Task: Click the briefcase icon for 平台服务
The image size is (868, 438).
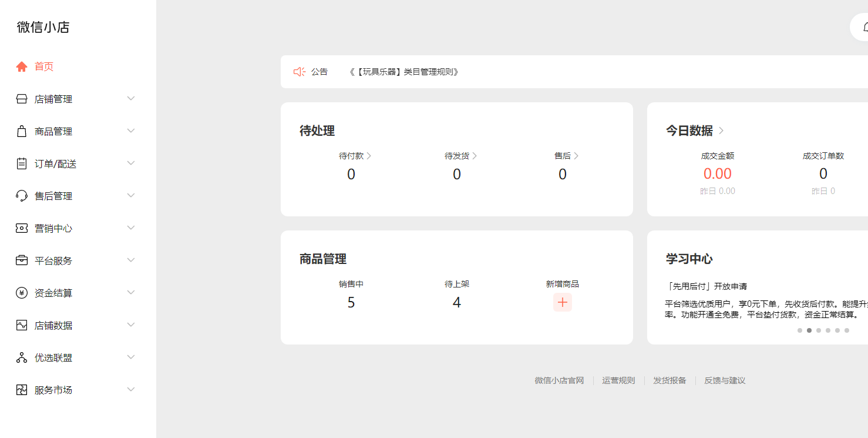Action: (22, 260)
